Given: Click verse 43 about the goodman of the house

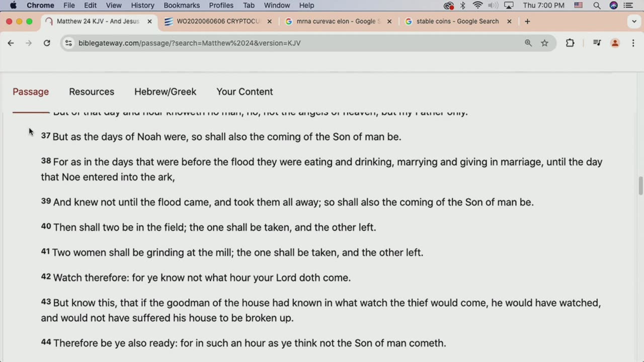Looking at the screenshot, I should (x=321, y=310).
